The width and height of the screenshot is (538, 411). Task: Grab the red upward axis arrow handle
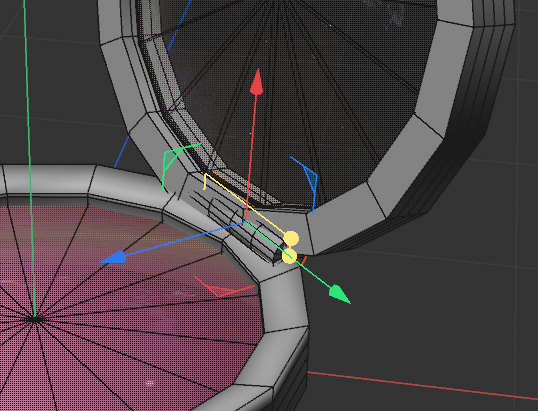257,82
